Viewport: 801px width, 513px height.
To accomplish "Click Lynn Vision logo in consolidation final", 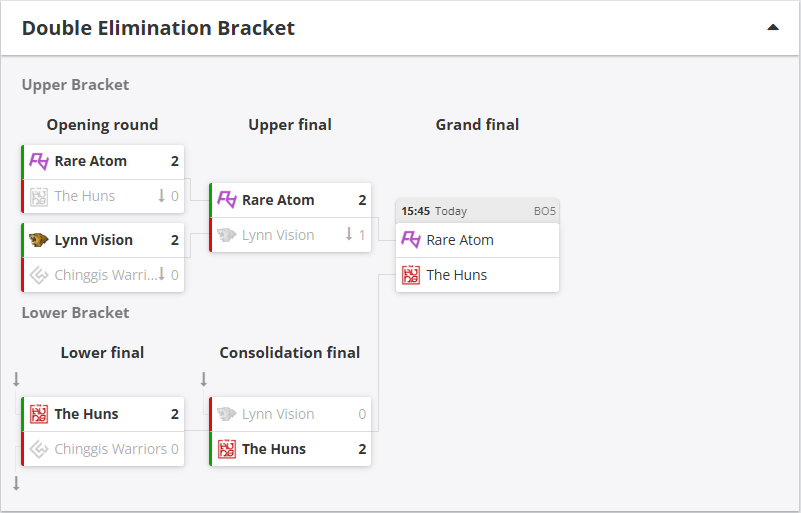I will coord(227,414).
